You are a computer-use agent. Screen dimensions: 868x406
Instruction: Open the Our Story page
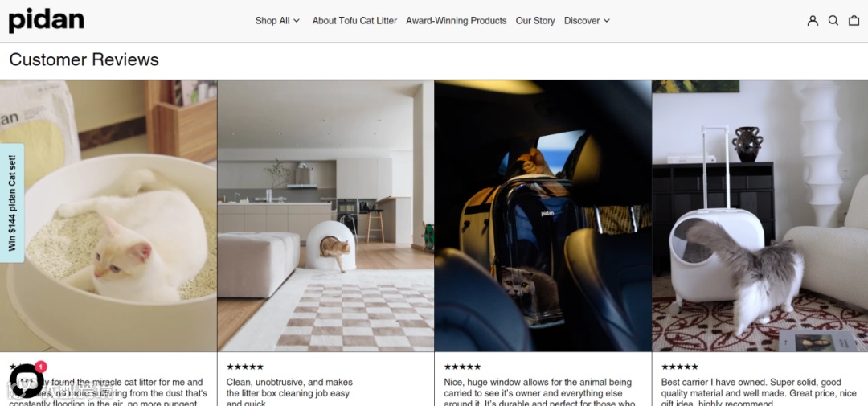(534, 20)
